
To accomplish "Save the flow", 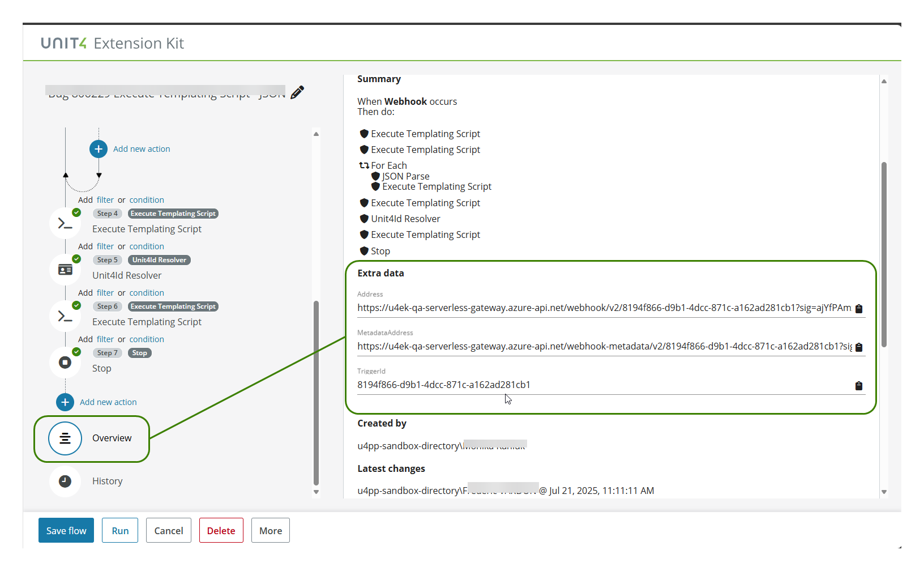I will 66,530.
